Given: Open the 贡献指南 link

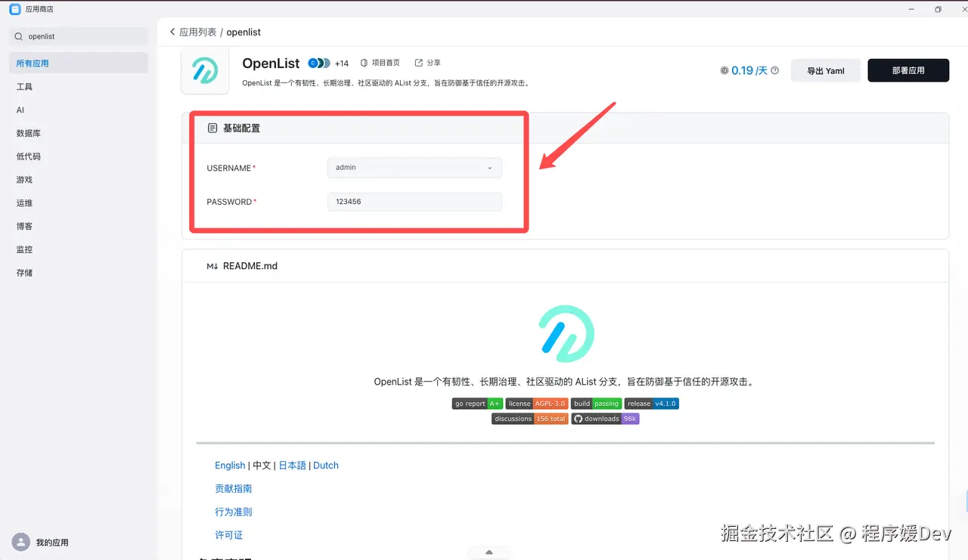Looking at the screenshot, I should 234,489.
